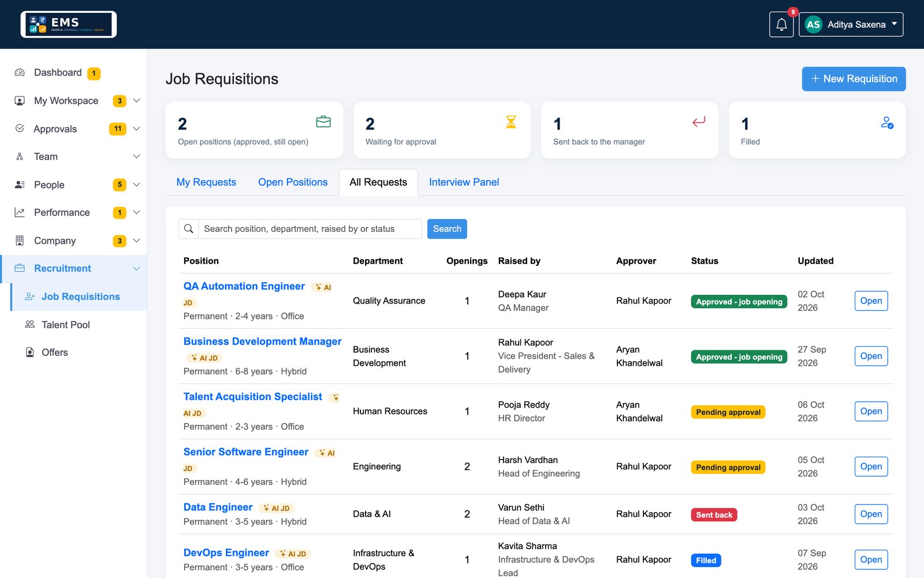924x578 pixels.
Task: Click Open button for Data Engineer row
Action: 871,514
